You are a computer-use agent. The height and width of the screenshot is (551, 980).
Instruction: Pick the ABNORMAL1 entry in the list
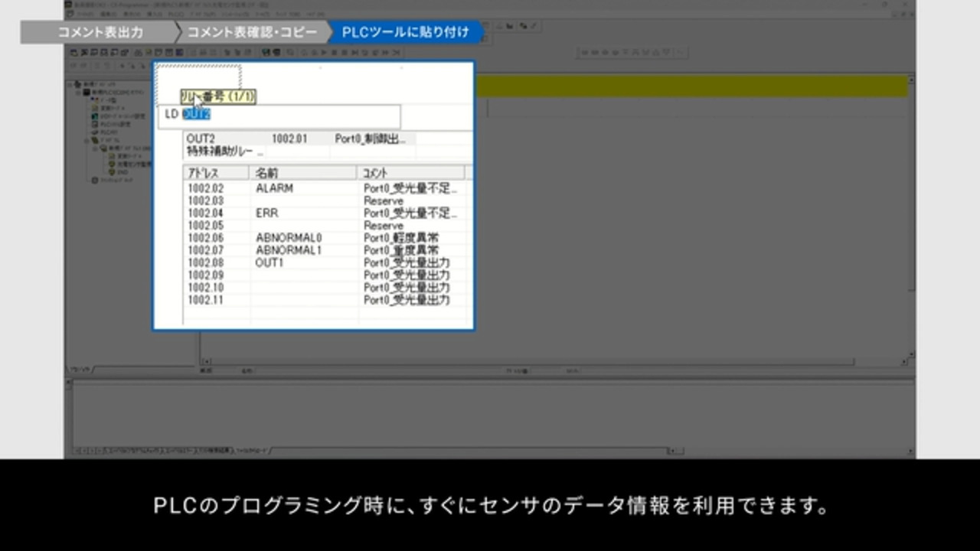pos(289,250)
